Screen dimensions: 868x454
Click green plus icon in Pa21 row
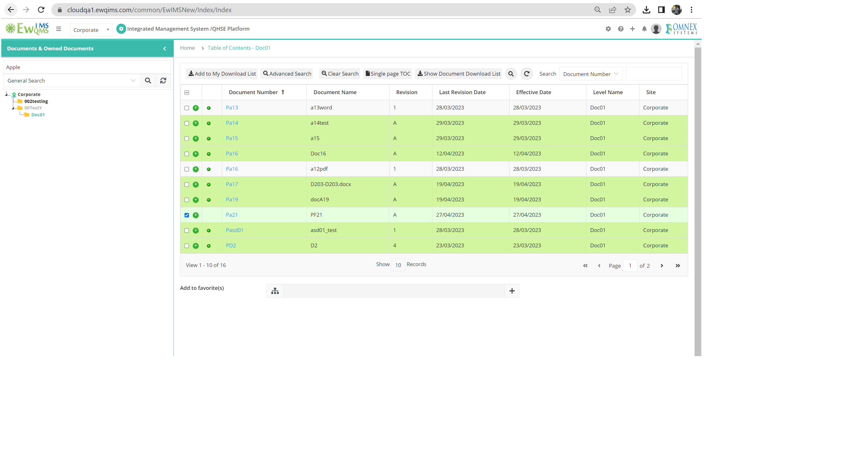tap(196, 215)
